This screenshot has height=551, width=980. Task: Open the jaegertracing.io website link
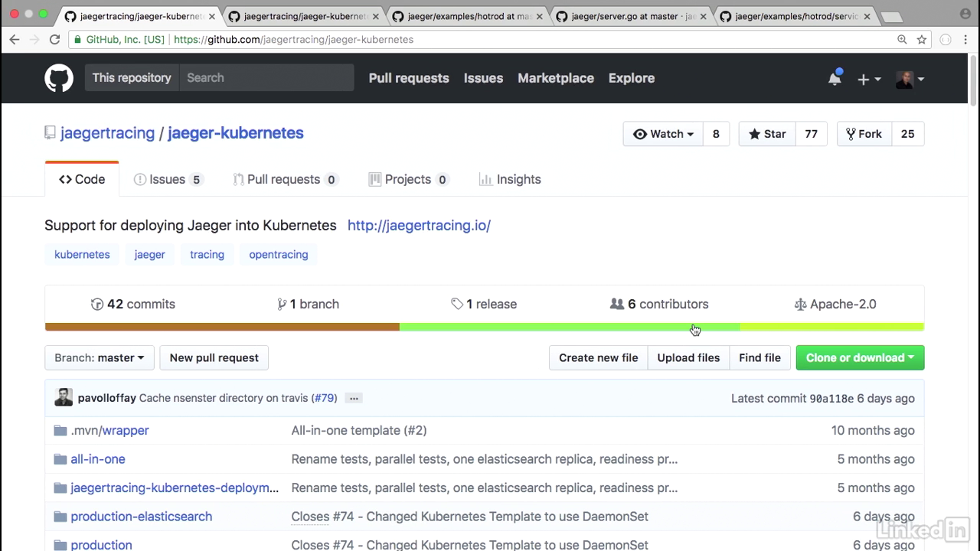[419, 225]
